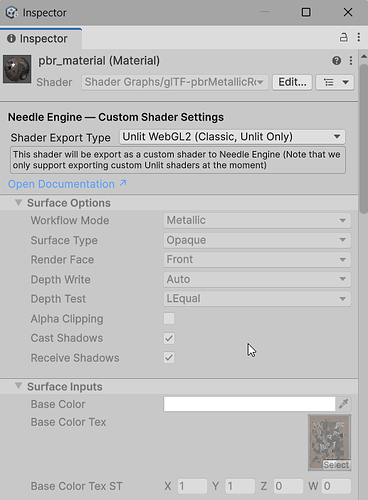368x500 pixels.
Task: Click the Needle Engine Custom Shader Settings heading
Action: click(116, 117)
